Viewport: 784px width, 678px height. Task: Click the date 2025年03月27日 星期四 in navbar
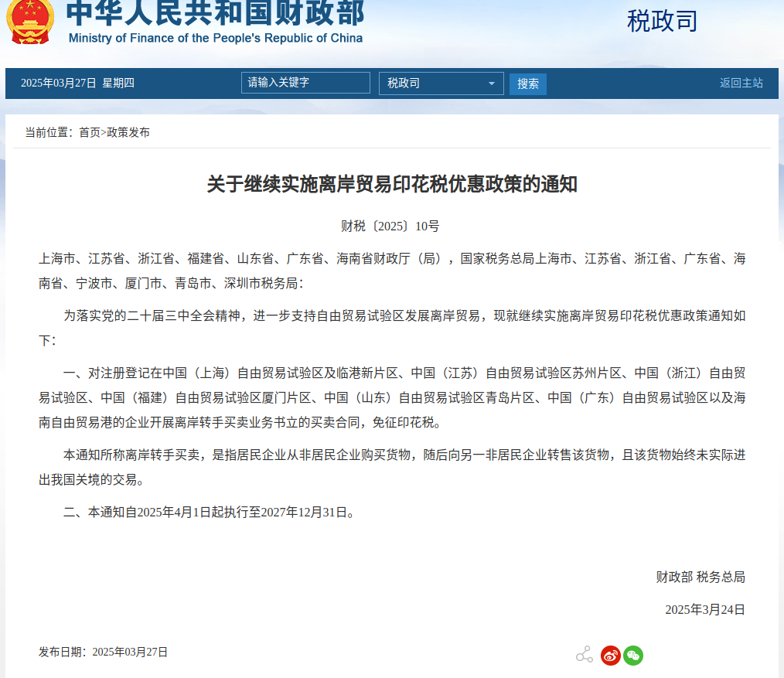tap(77, 83)
